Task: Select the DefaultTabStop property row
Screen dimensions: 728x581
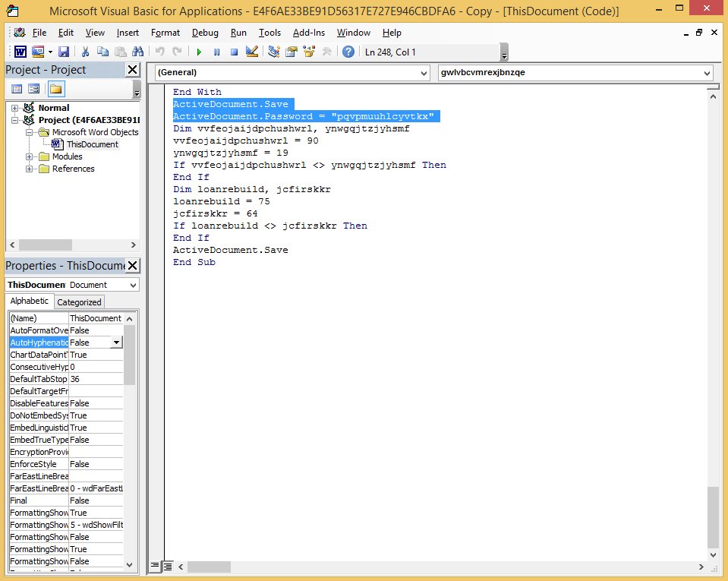Action: point(66,380)
